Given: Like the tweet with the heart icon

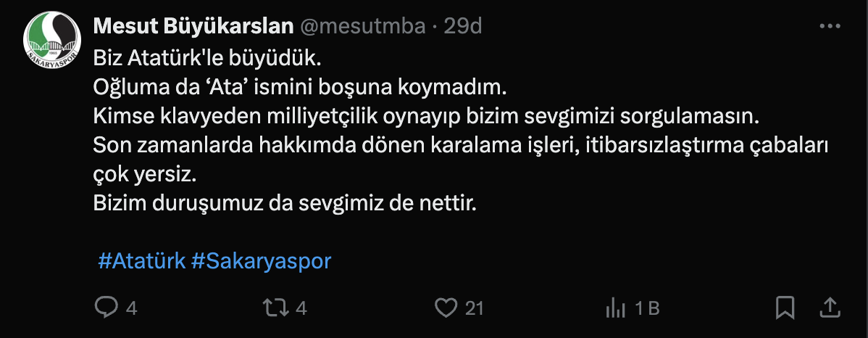Looking at the screenshot, I should (x=446, y=308).
